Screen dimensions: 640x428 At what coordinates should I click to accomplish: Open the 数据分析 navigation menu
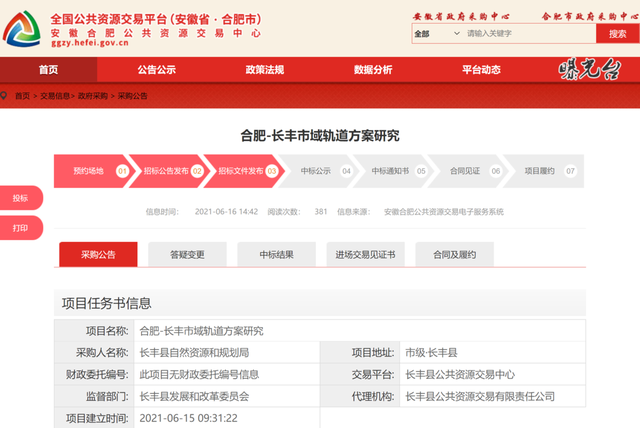point(373,69)
